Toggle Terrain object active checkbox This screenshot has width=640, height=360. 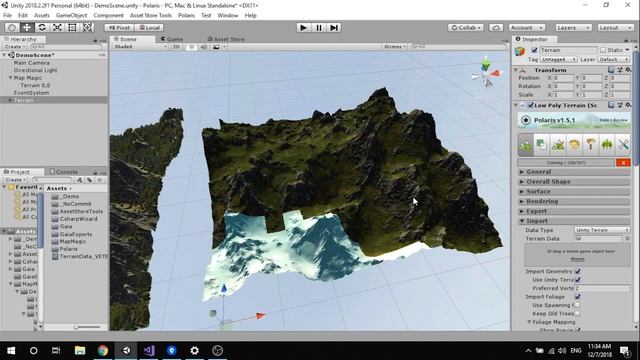tap(534, 50)
